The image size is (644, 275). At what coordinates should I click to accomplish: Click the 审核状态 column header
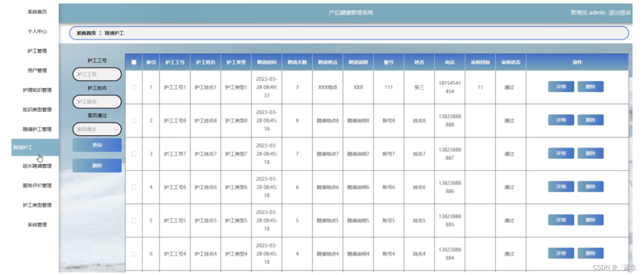[511, 62]
